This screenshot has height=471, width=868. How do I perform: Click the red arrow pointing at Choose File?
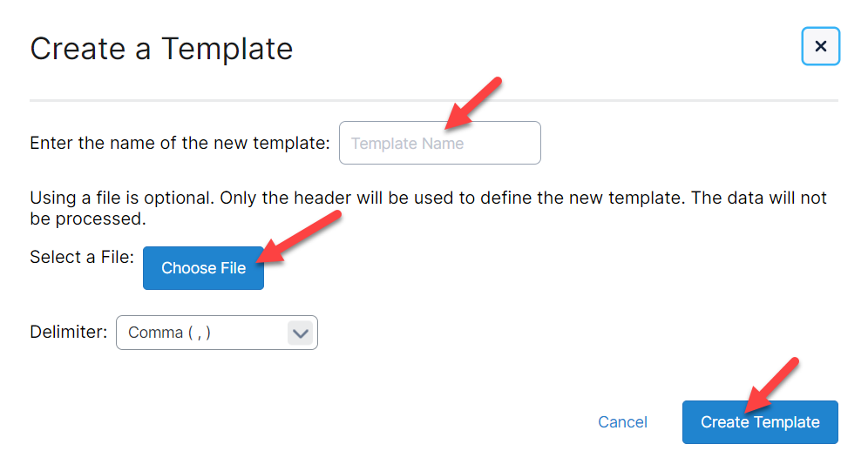point(297,236)
